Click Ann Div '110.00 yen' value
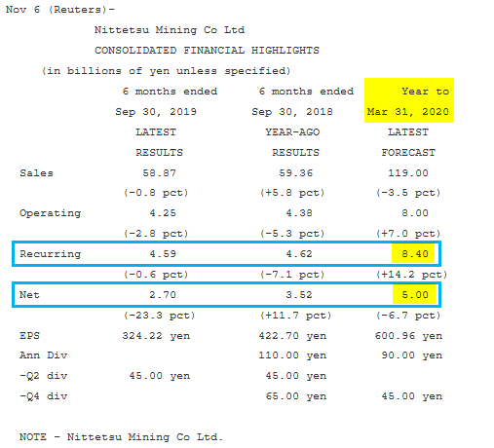This screenshot has width=494, height=448. pyautogui.click(x=292, y=355)
